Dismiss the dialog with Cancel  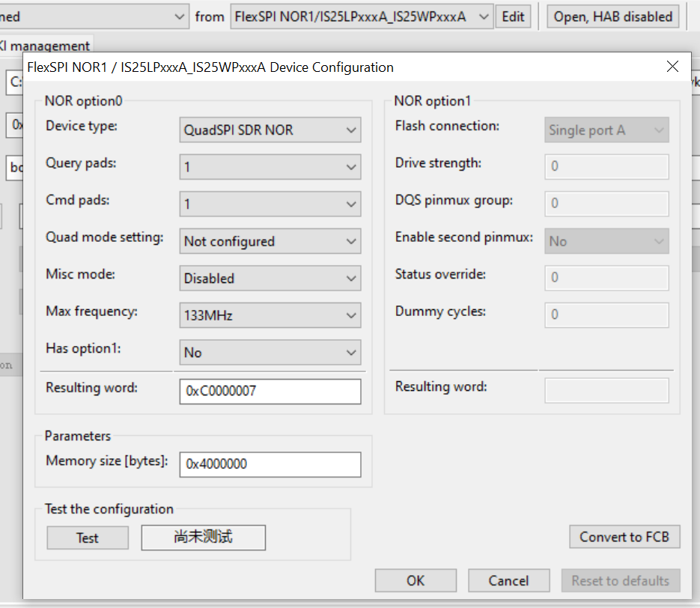pyautogui.click(x=508, y=580)
